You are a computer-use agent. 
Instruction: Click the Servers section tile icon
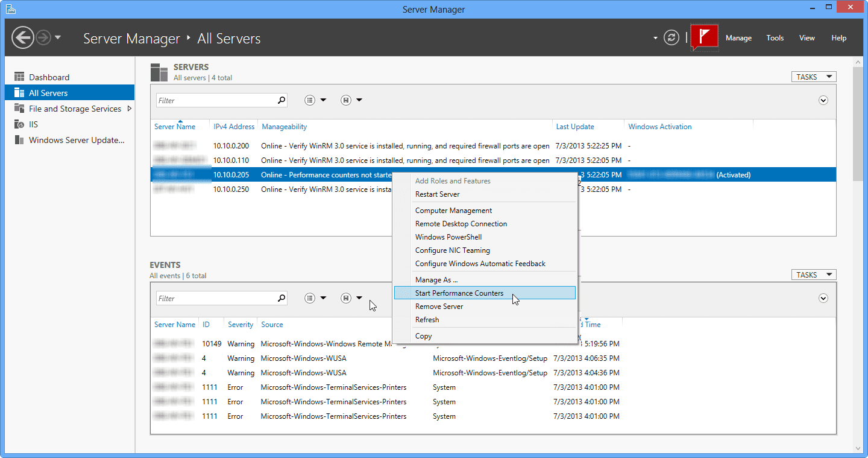pyautogui.click(x=159, y=72)
